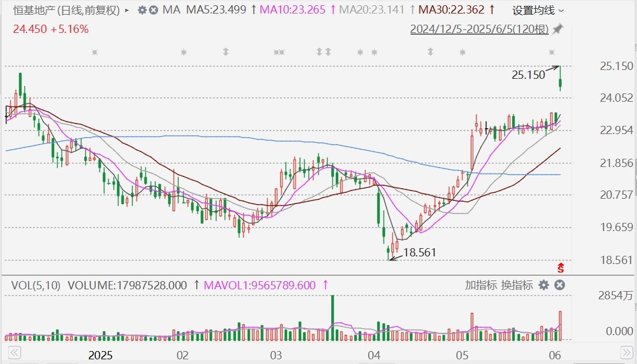Select the MA20:23.141 legend entry

[x=372, y=10]
